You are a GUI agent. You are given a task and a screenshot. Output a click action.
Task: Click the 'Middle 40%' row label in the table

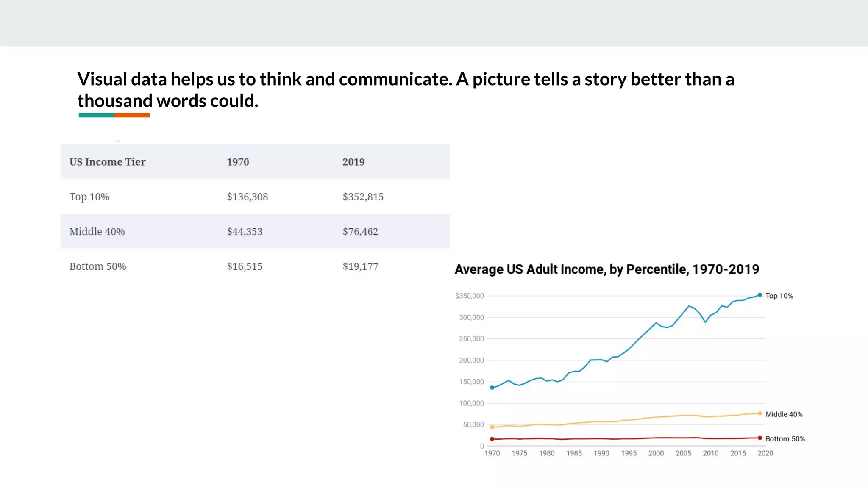(x=97, y=232)
